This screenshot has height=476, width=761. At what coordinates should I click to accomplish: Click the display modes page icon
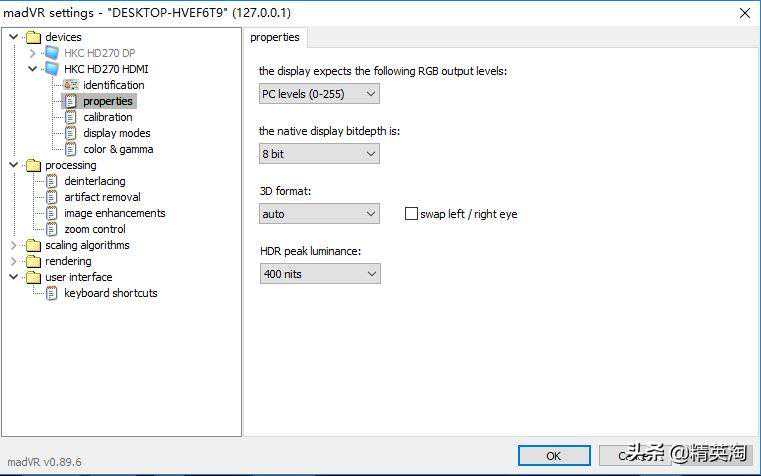[x=70, y=133]
